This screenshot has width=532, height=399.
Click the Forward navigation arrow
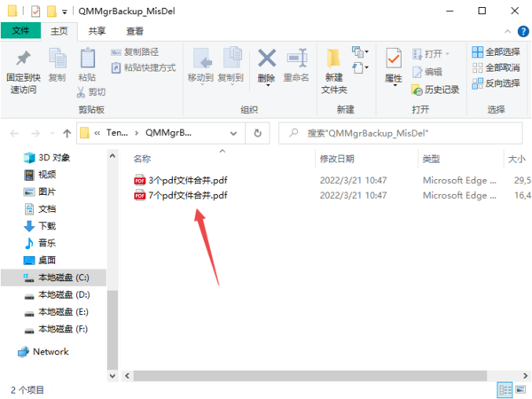35,133
